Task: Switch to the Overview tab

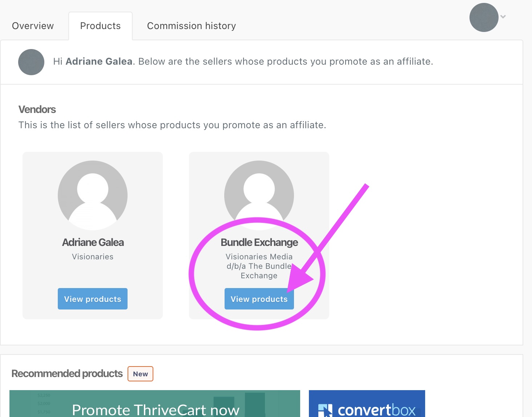Action: pos(33,26)
